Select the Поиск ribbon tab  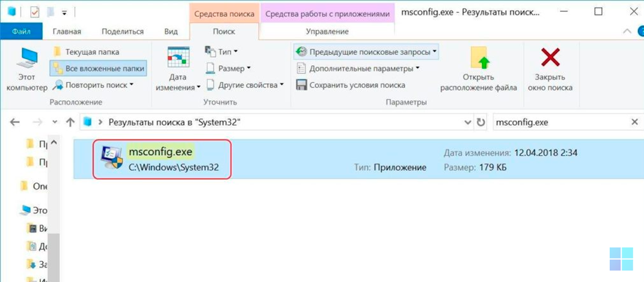(x=224, y=32)
